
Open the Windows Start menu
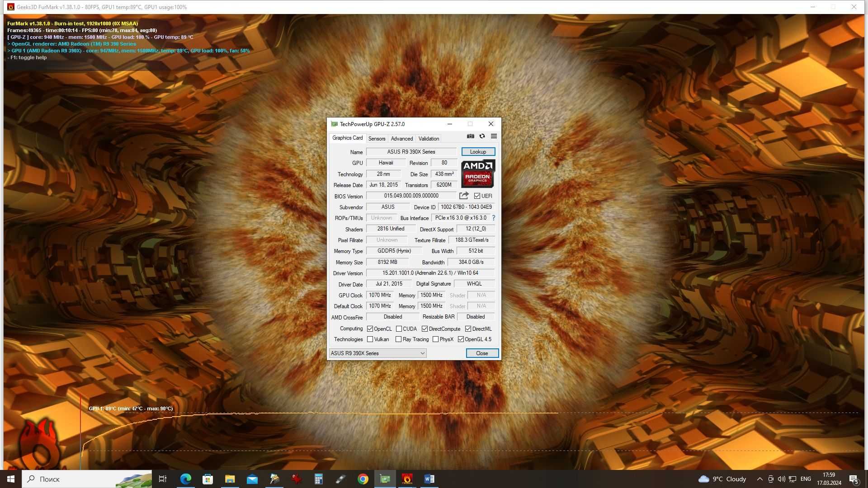[x=11, y=479]
